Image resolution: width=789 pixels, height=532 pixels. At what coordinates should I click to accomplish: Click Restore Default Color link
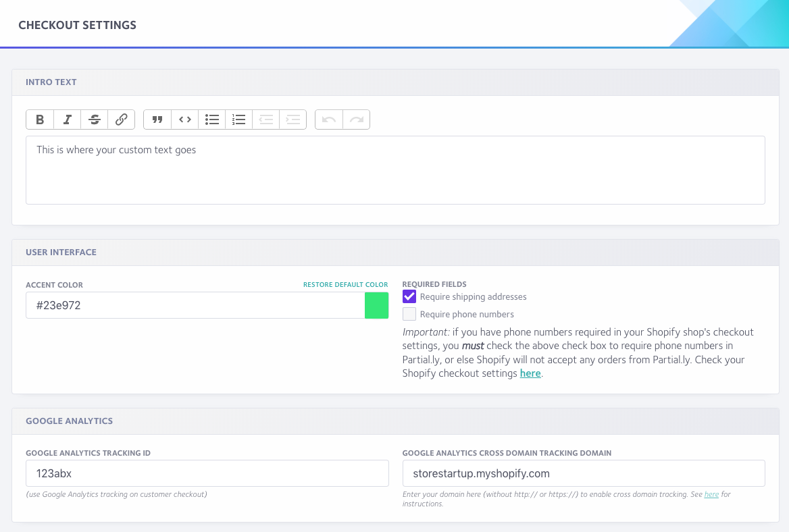coord(345,285)
